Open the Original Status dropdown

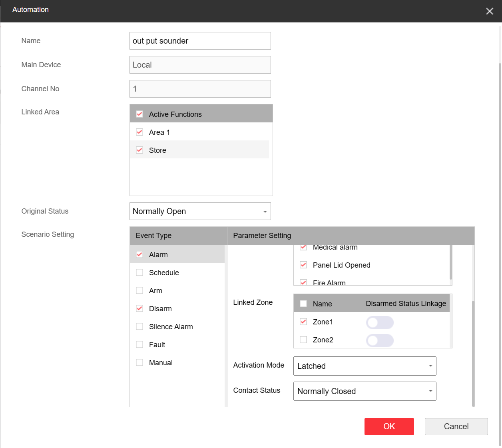pos(200,211)
